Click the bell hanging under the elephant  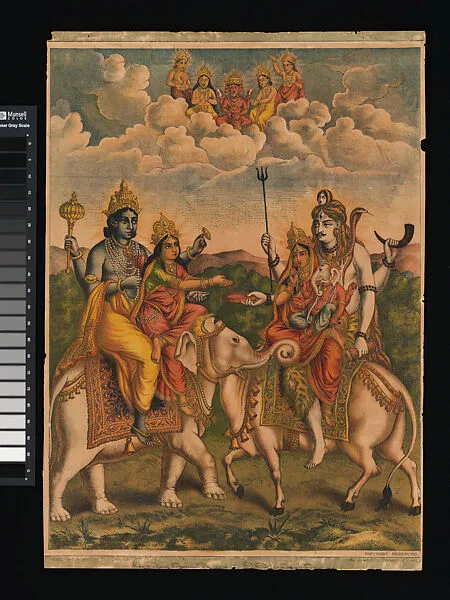click(130, 447)
